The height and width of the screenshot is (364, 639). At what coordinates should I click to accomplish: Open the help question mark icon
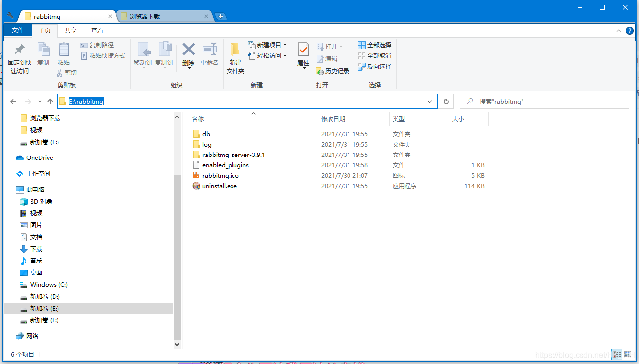[629, 30]
